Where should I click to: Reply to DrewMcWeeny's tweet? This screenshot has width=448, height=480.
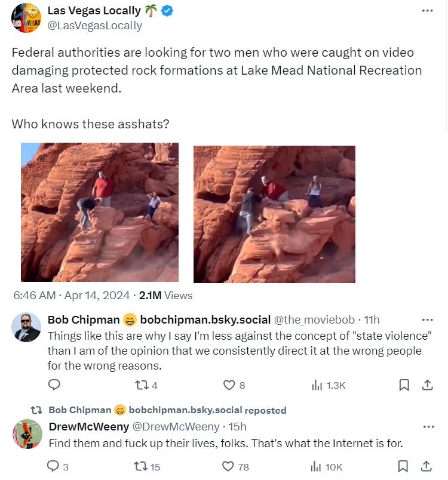[x=54, y=466]
